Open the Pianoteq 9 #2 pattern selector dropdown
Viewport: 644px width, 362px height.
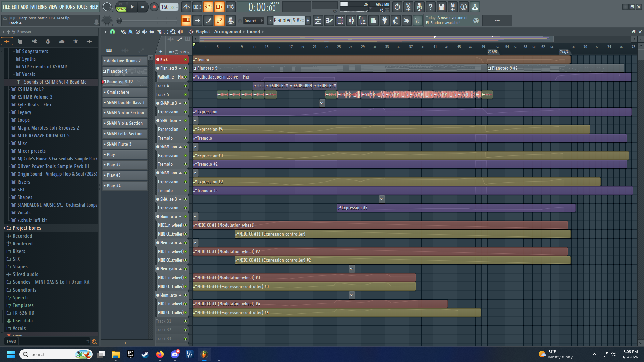[288, 21]
